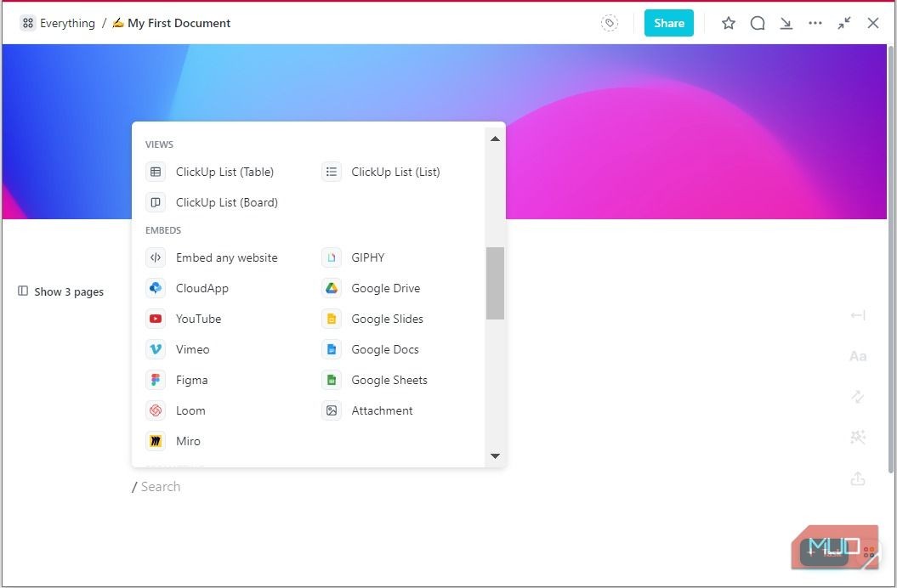
Task: Click the YouTube embed icon
Action: [156, 319]
